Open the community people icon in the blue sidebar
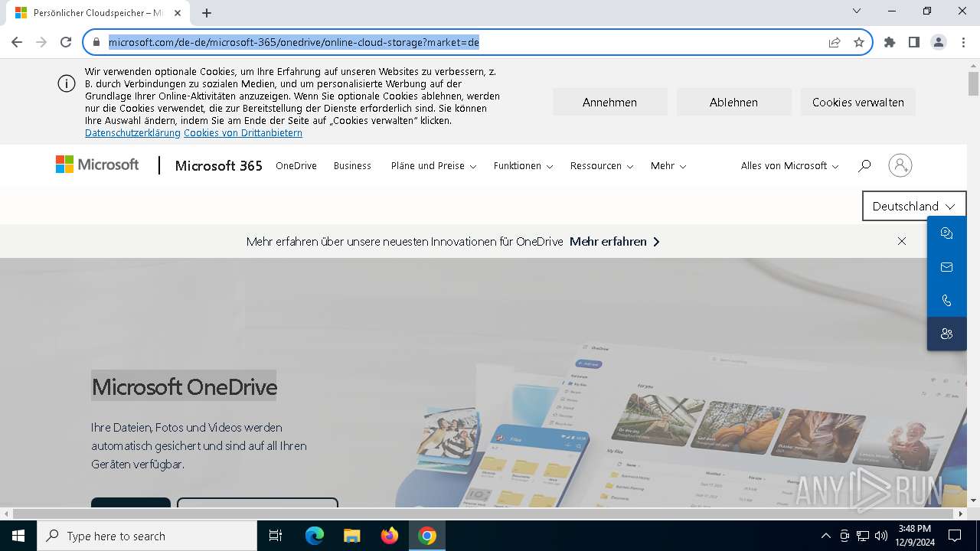This screenshot has height=551, width=980. pyautogui.click(x=946, y=334)
